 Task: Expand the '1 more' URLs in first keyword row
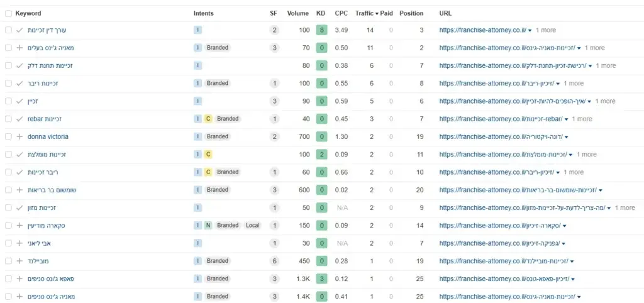pos(545,30)
